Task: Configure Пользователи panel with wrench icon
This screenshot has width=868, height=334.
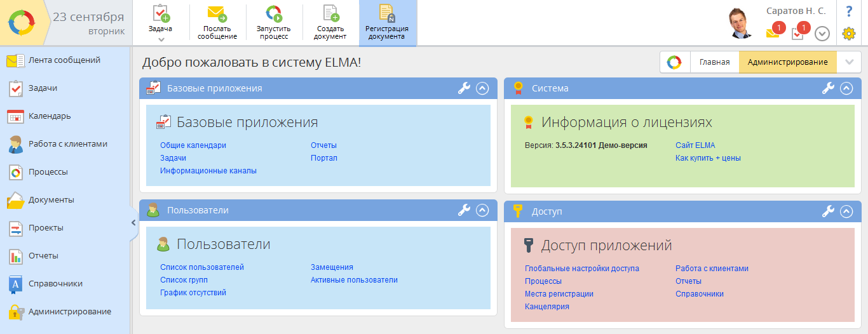Action: click(x=464, y=210)
